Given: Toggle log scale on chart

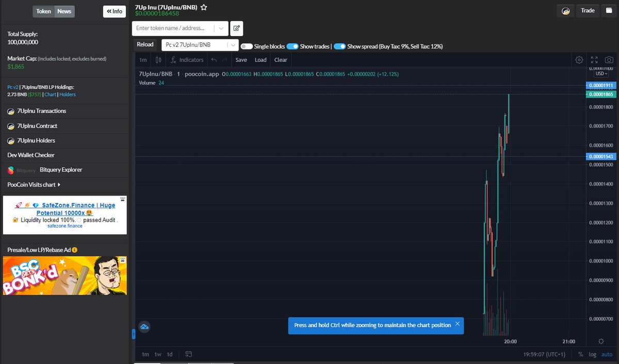Looking at the screenshot, I should point(592,354).
